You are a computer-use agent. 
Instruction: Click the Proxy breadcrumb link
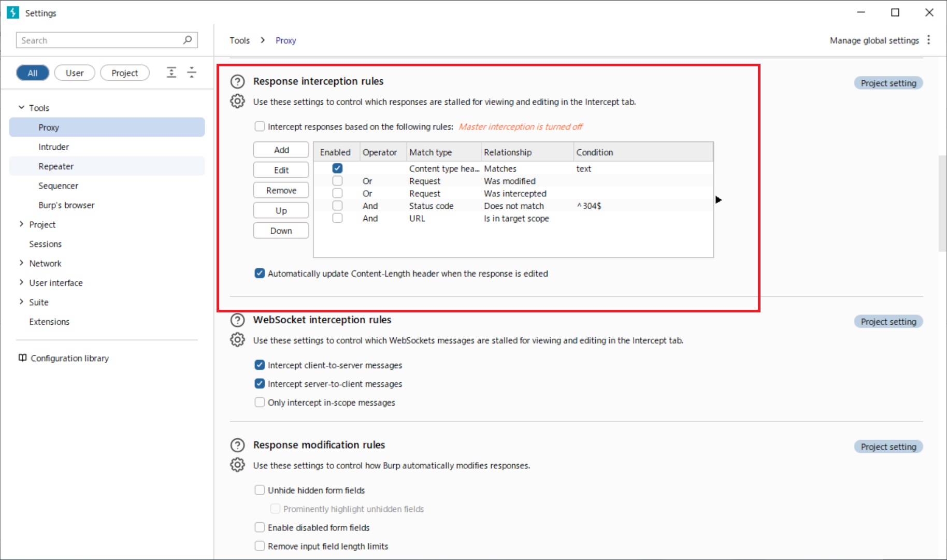[x=285, y=40]
